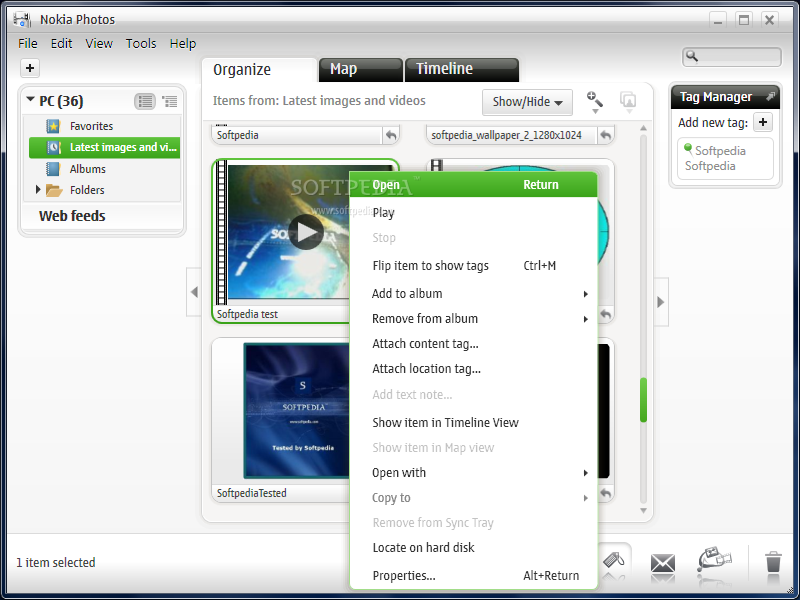Open the Web feeds section
800x600 pixels.
pyautogui.click(x=72, y=216)
